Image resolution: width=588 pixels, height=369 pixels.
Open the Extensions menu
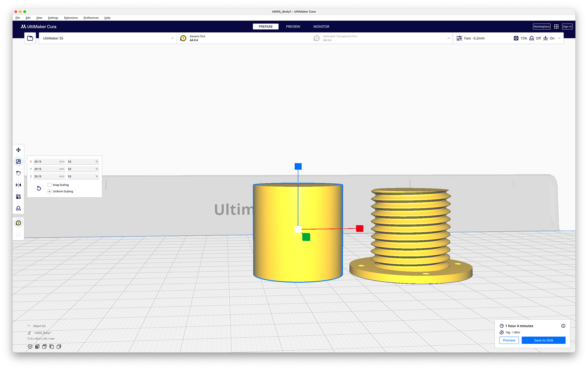point(71,18)
